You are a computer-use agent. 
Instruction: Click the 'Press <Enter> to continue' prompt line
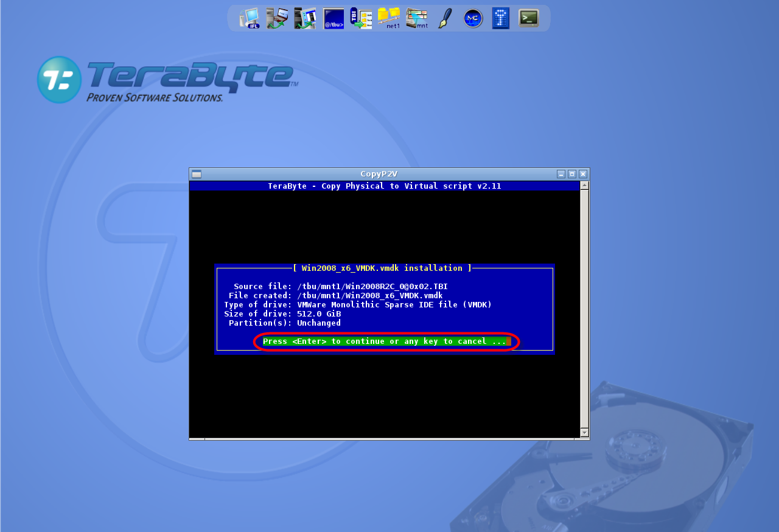(x=387, y=341)
